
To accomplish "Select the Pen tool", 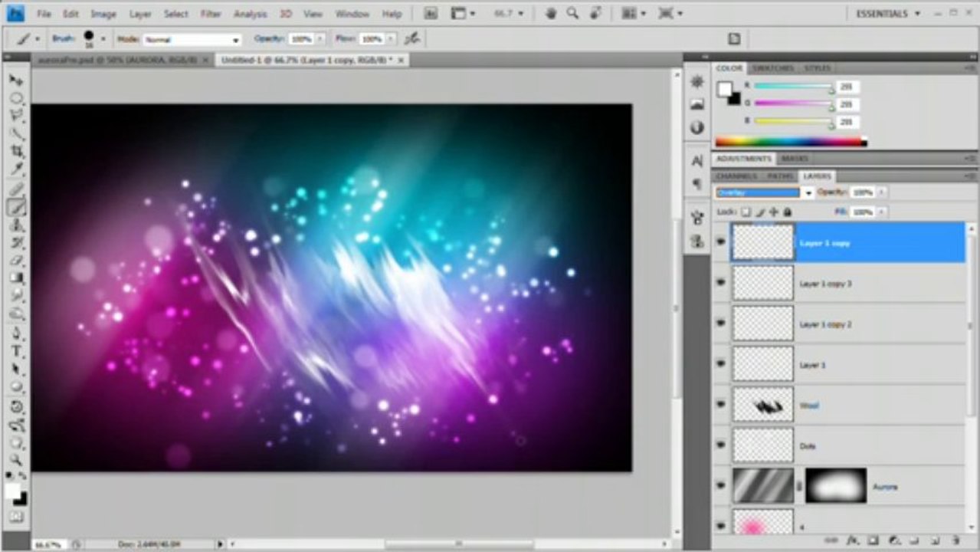I will pos(16,333).
